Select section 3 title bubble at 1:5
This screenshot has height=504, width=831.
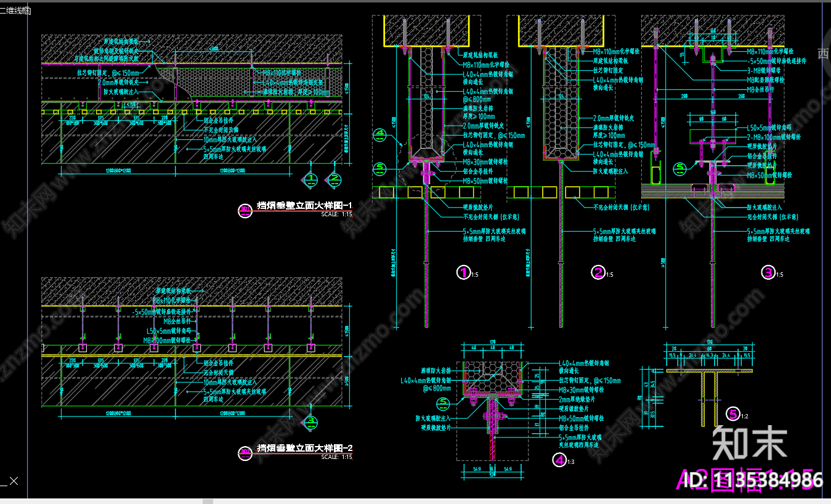tap(768, 272)
